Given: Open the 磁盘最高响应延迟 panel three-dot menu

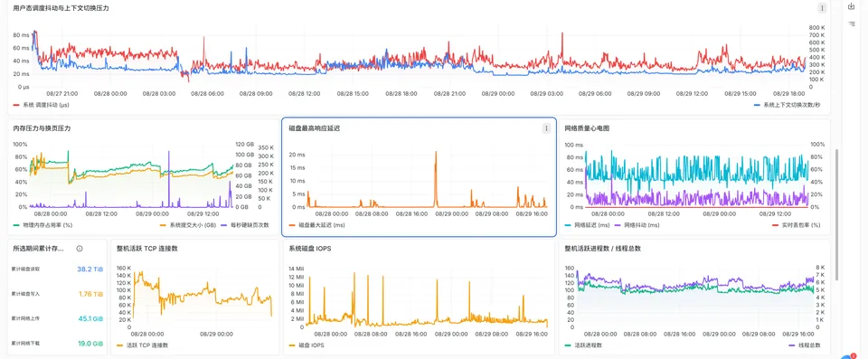Looking at the screenshot, I should tap(546, 128).
